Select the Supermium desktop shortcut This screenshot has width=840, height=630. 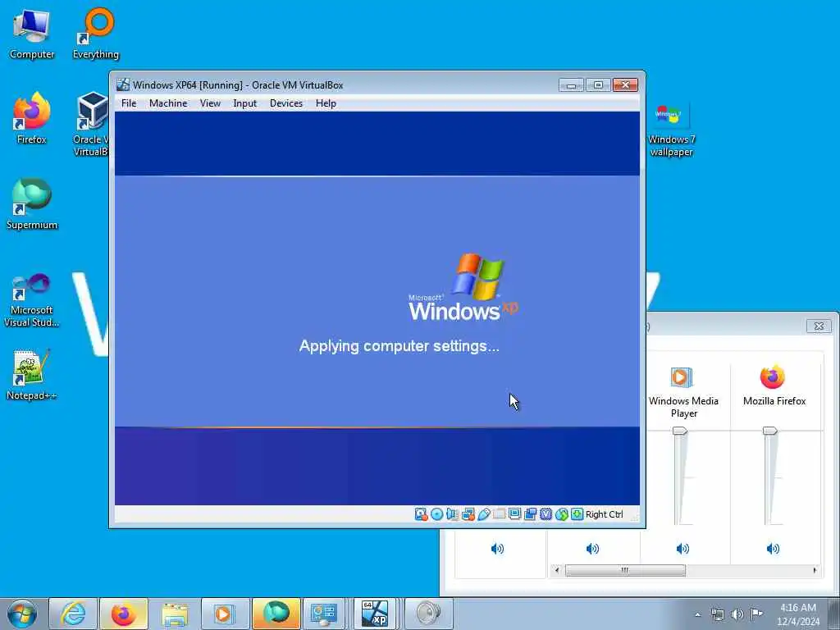32,204
